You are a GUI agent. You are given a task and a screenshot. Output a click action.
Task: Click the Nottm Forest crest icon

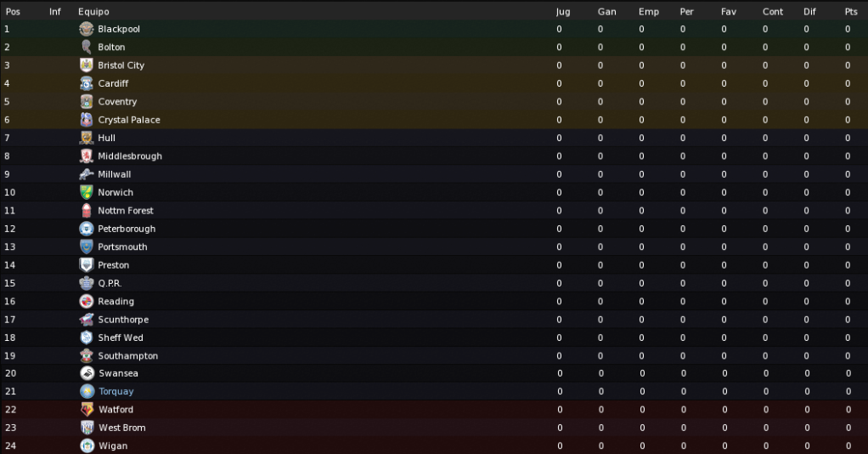click(87, 211)
